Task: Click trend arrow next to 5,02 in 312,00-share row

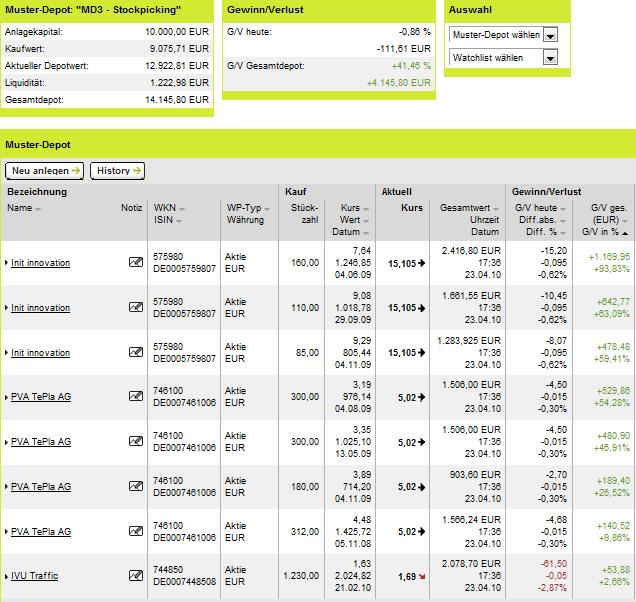Action: [x=422, y=532]
